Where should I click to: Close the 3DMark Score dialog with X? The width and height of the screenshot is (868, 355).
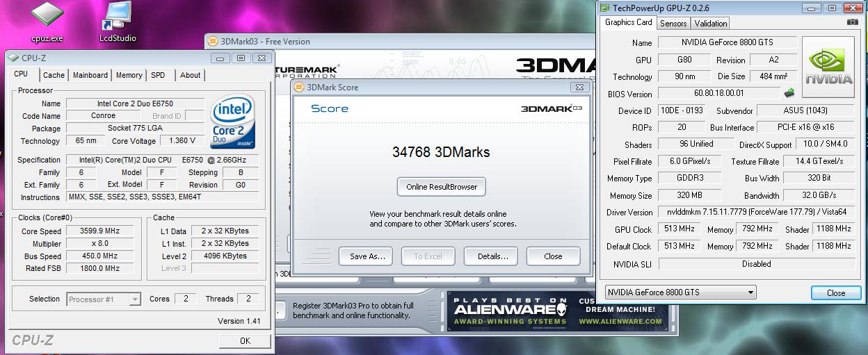[x=579, y=88]
